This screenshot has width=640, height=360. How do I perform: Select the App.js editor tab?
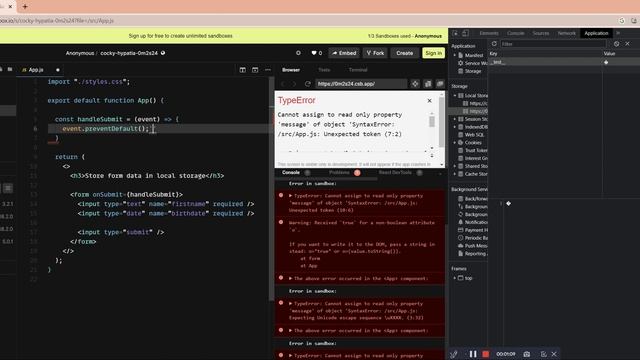point(36,70)
